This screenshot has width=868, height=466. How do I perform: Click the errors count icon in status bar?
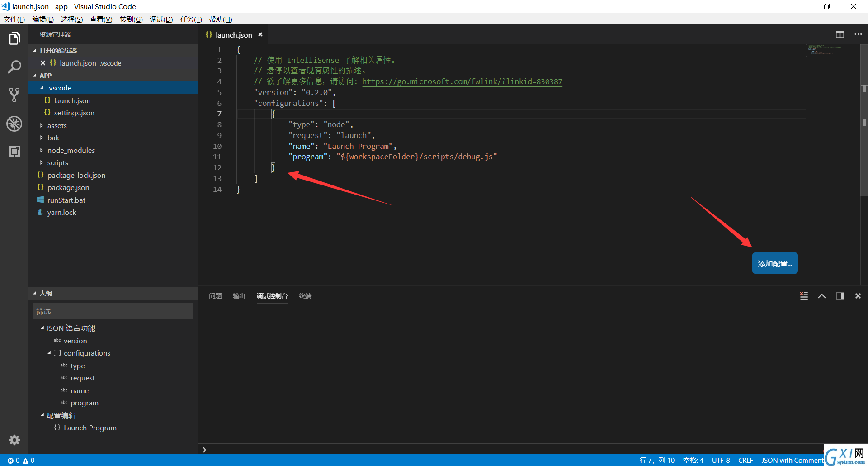[14, 461]
